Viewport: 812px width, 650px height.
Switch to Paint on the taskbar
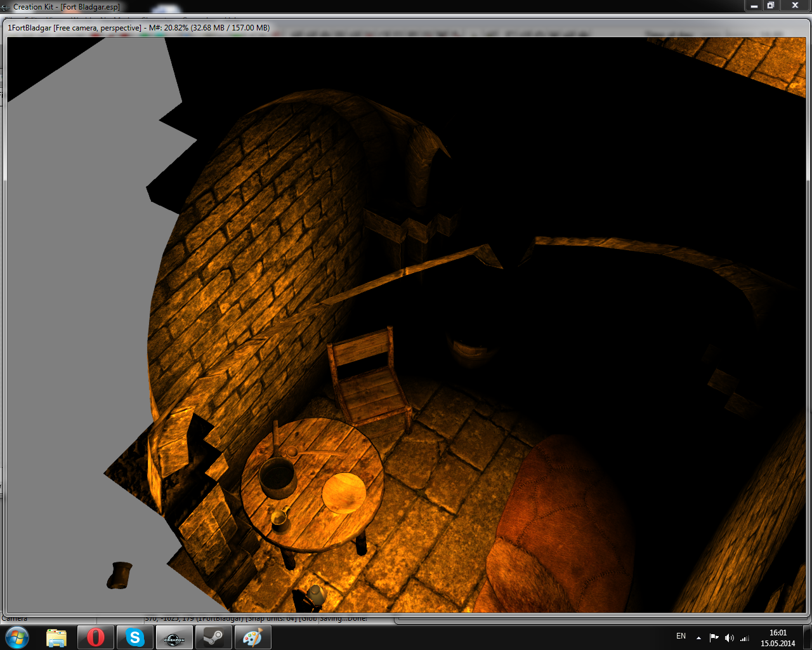pos(253,637)
